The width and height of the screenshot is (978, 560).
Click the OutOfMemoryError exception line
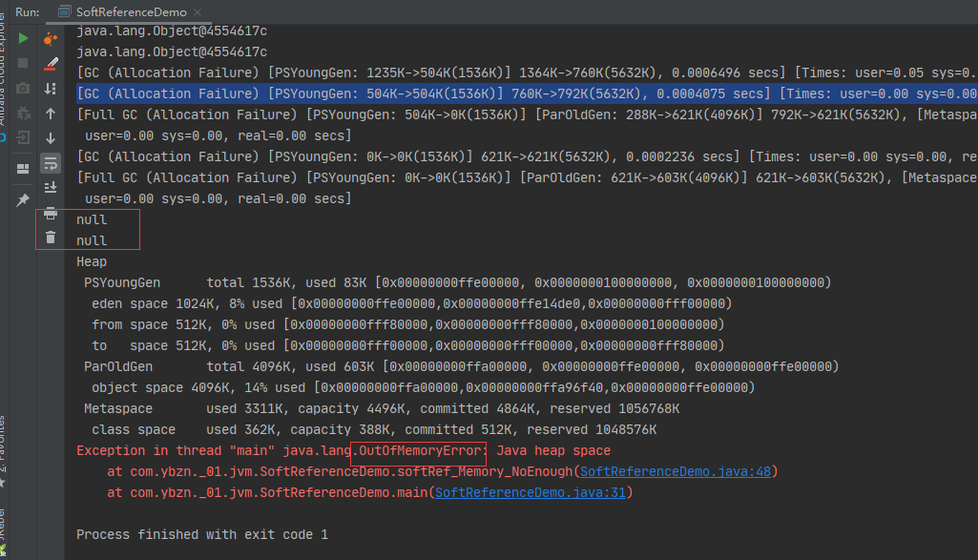(x=343, y=450)
